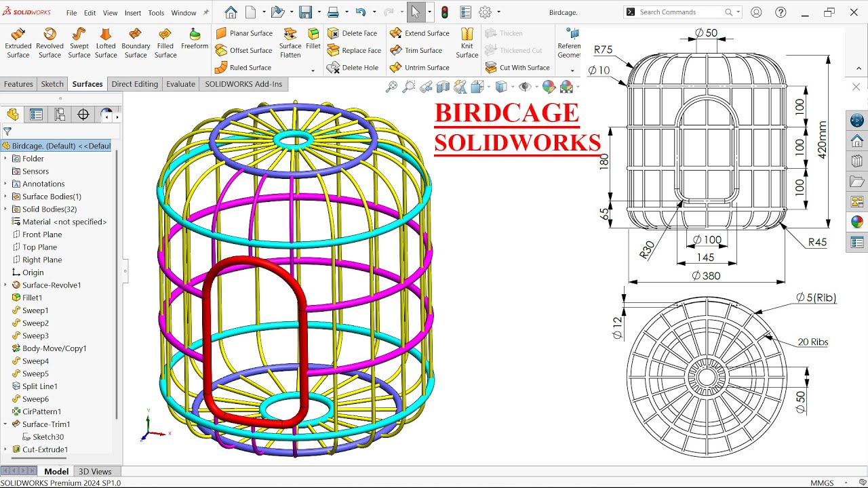Click the Offset Surface tool
This screenshot has width=868, height=488.
[244, 50]
